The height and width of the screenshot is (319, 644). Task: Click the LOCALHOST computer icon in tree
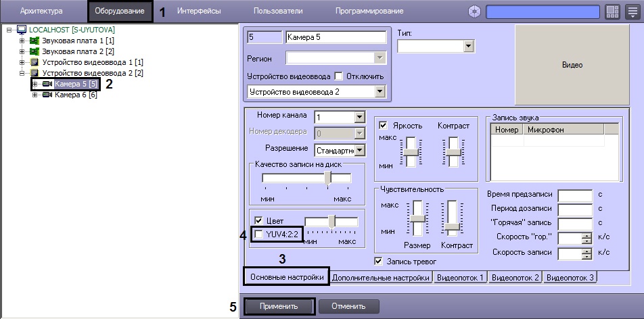tap(20, 30)
